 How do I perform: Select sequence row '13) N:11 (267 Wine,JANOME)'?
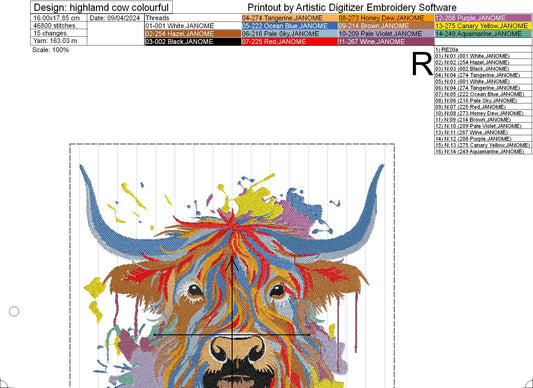(483, 132)
